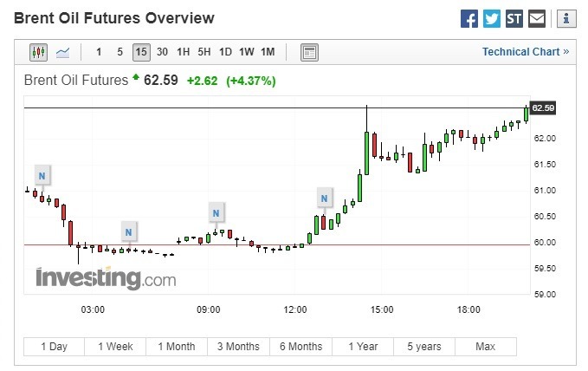Click the 61.50 price axis label
The image size is (588, 371).
click(545, 164)
